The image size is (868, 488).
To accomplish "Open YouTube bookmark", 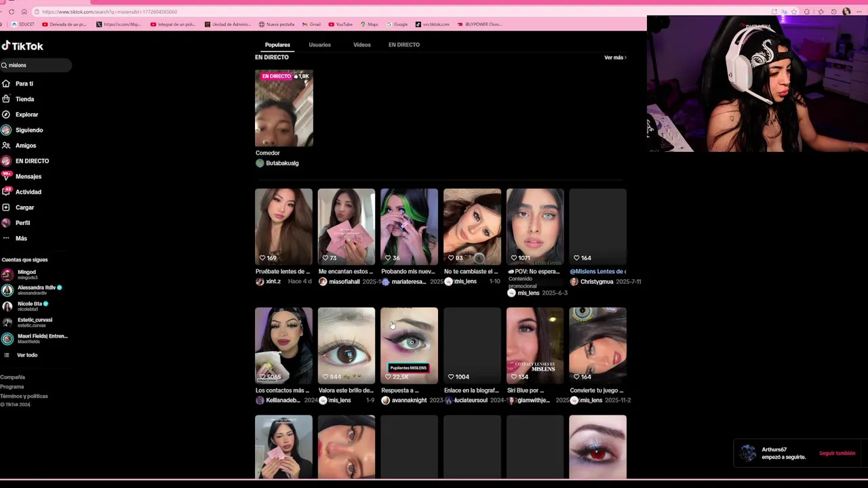I will pyautogui.click(x=340, y=24).
